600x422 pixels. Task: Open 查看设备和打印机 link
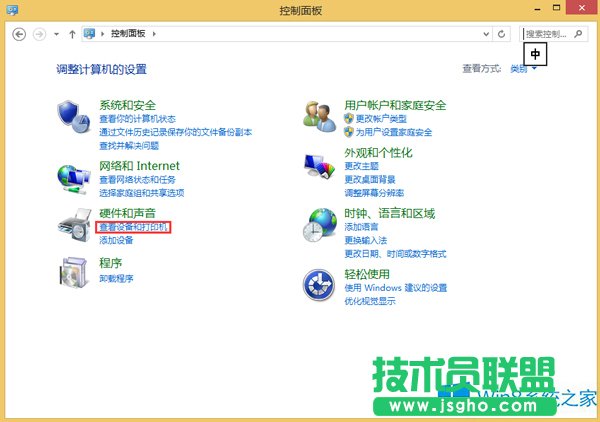[x=134, y=228]
